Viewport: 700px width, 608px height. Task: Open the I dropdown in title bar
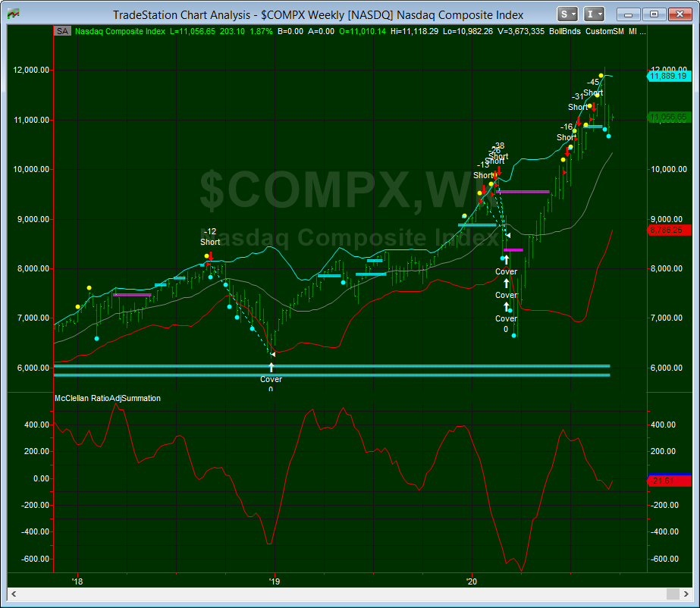pyautogui.click(x=594, y=14)
